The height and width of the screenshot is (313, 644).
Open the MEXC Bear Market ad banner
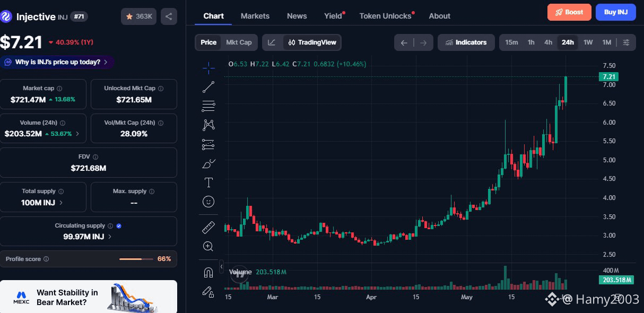[89, 297]
